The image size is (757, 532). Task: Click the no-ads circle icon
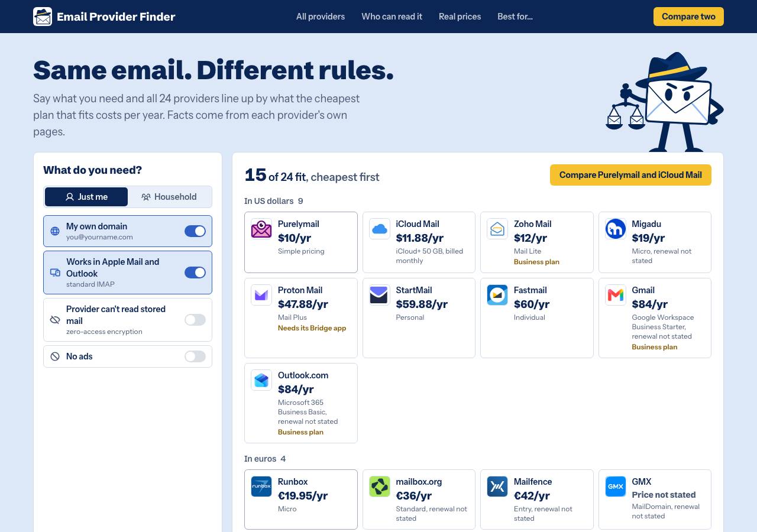tap(55, 356)
